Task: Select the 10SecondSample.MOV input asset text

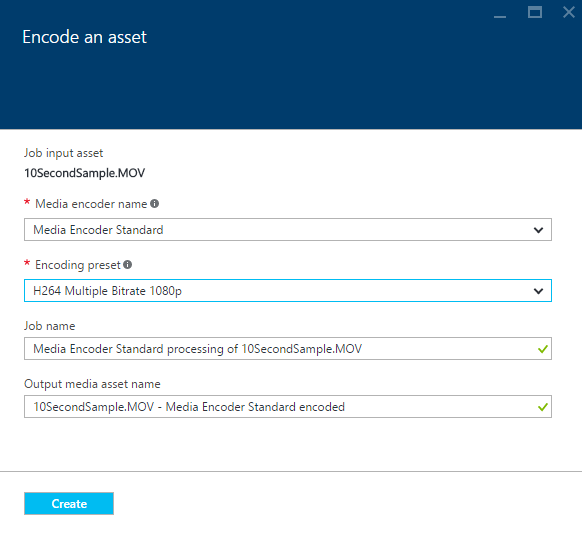Action: [x=85, y=173]
